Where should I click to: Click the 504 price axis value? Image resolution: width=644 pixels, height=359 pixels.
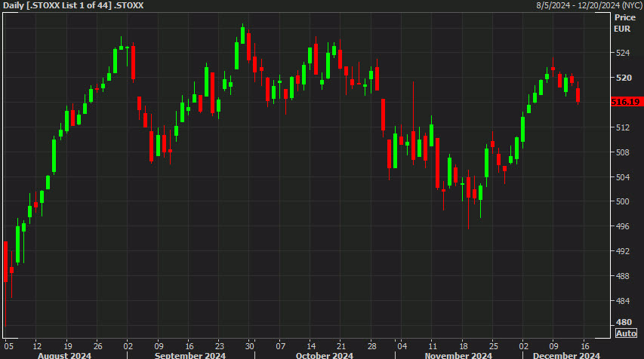[x=623, y=176]
